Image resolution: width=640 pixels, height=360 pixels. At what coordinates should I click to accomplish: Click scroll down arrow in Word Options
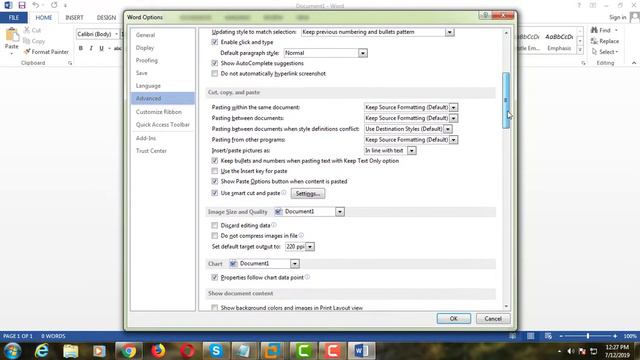[x=506, y=307]
